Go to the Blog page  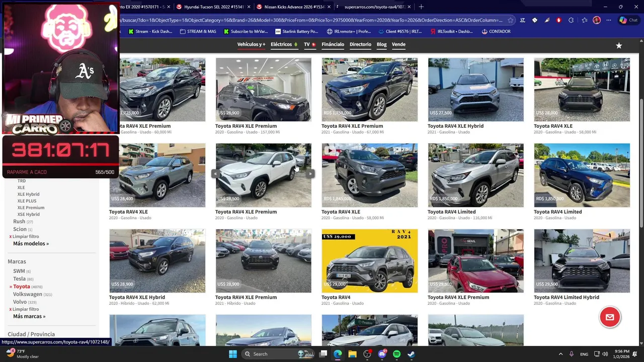(381, 44)
